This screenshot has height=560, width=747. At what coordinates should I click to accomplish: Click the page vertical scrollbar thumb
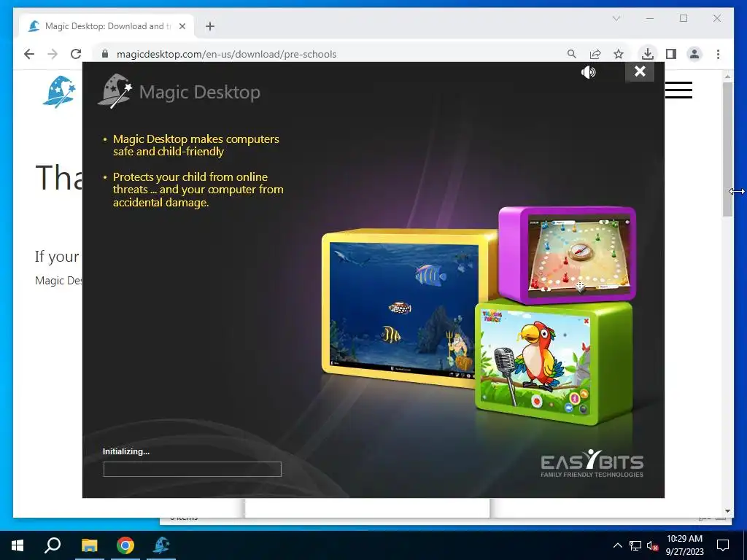click(727, 149)
